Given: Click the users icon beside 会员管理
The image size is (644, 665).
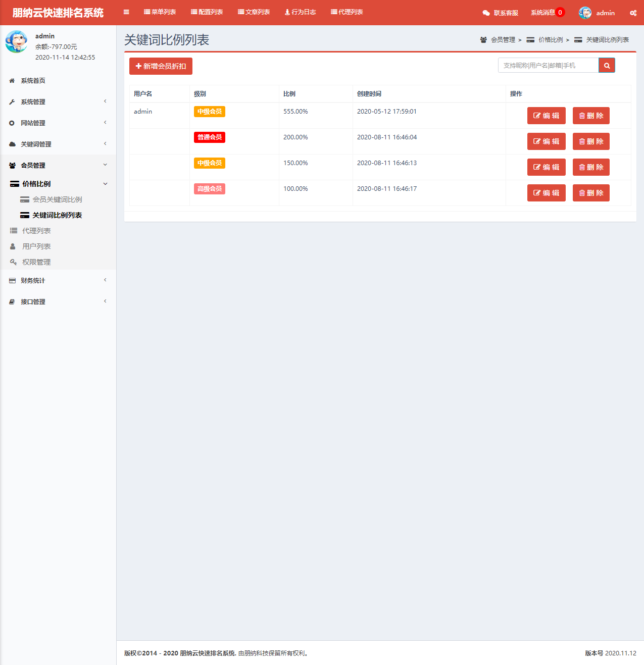Looking at the screenshot, I should [x=12, y=166].
